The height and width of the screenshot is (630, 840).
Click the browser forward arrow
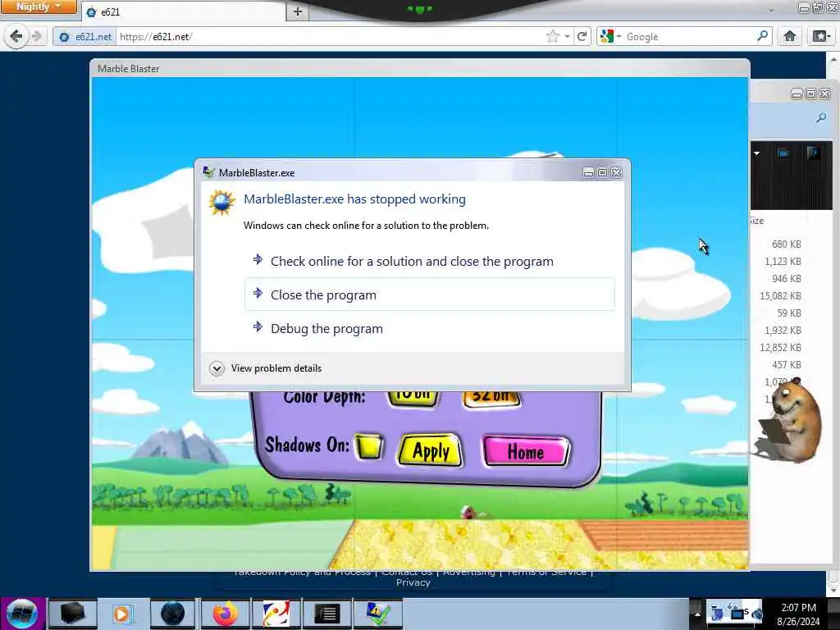click(x=36, y=36)
